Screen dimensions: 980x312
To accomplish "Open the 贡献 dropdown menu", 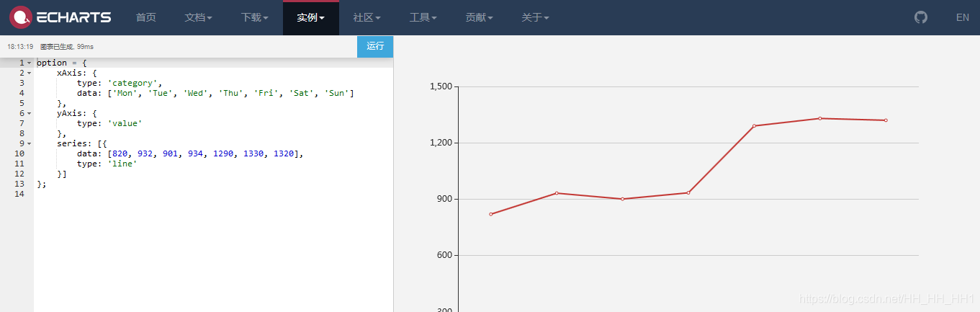I will [479, 17].
